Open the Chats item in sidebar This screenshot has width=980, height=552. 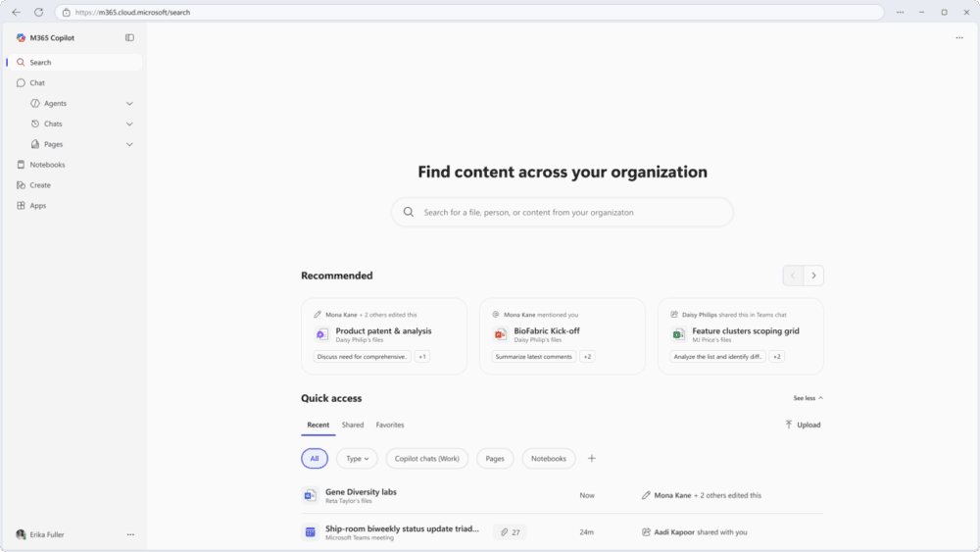pyautogui.click(x=53, y=124)
